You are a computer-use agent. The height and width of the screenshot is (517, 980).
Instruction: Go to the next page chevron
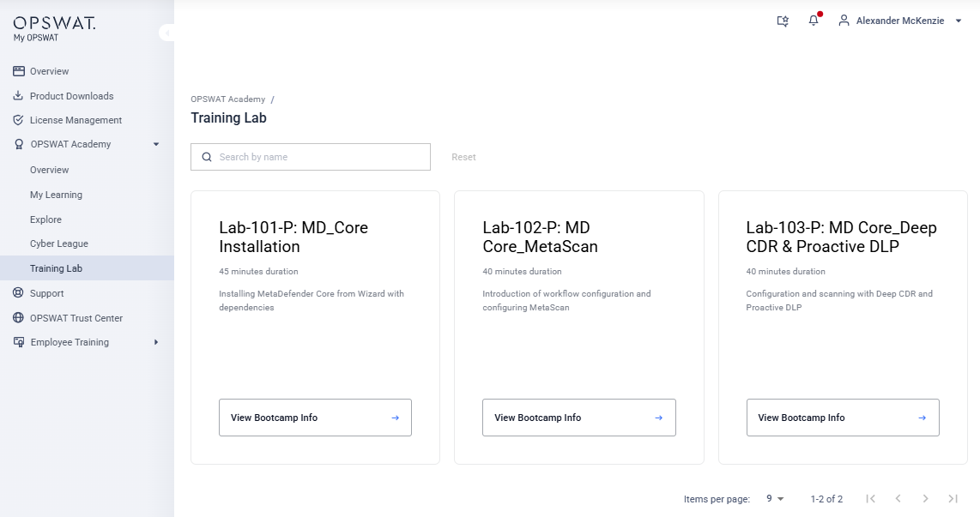(x=925, y=498)
